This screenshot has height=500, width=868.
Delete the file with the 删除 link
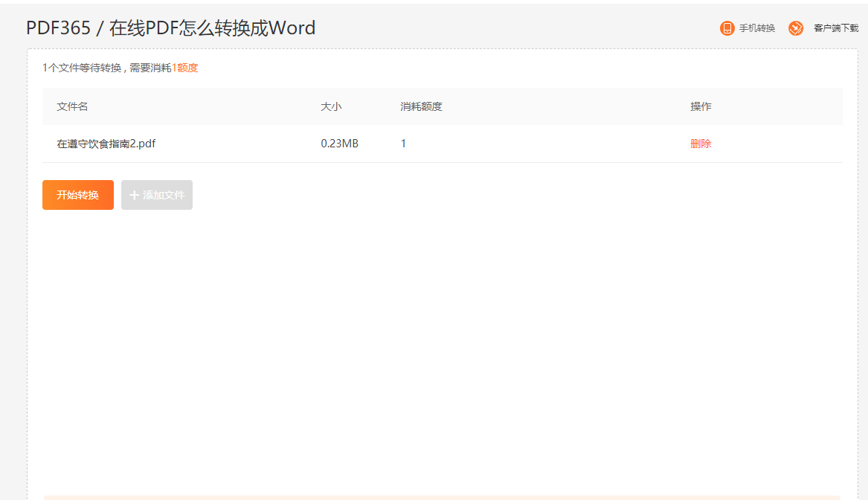[701, 144]
